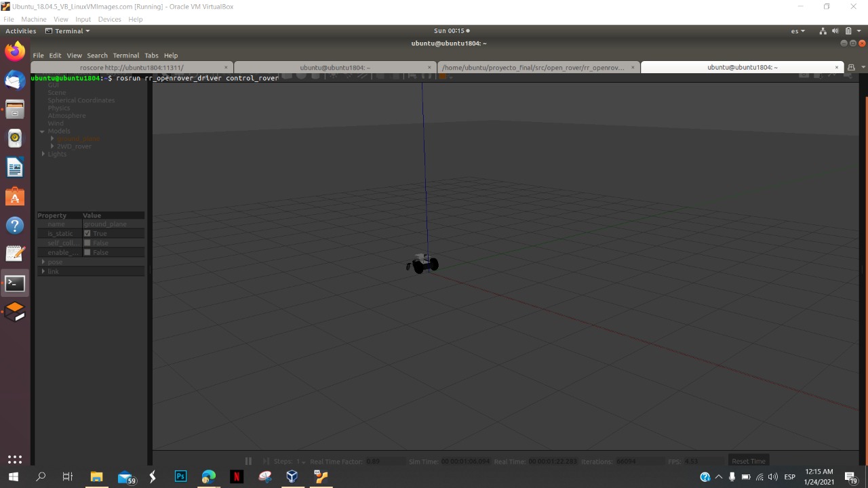The image size is (868, 488).
Task: Launch LibreOffice Writer from the dock
Action: tap(15, 167)
